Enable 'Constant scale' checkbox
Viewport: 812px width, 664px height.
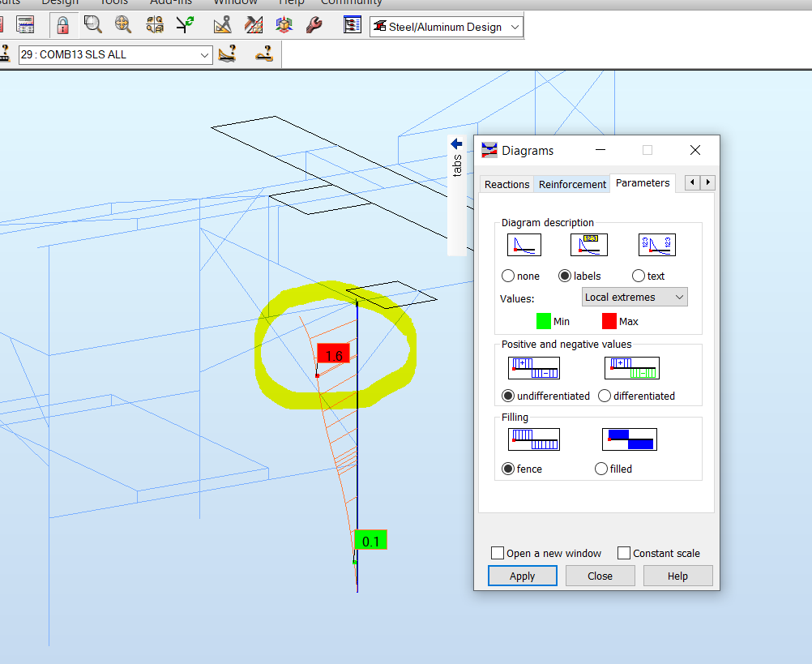pyautogui.click(x=624, y=553)
